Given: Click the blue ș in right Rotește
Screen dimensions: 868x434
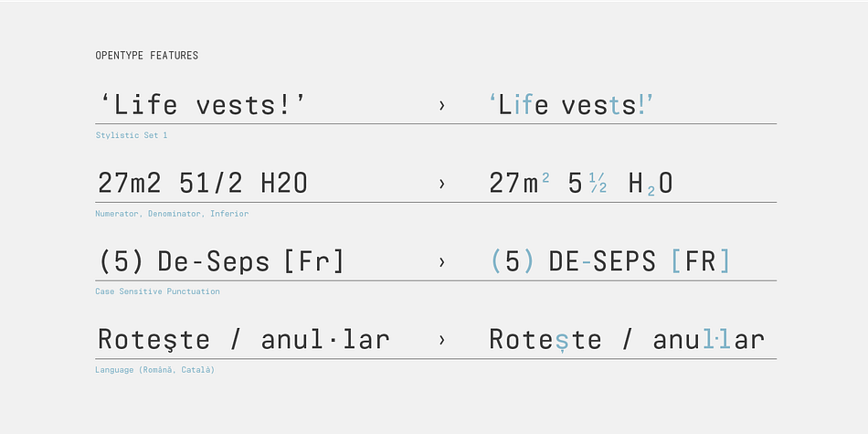Looking at the screenshot, I should click(561, 341).
